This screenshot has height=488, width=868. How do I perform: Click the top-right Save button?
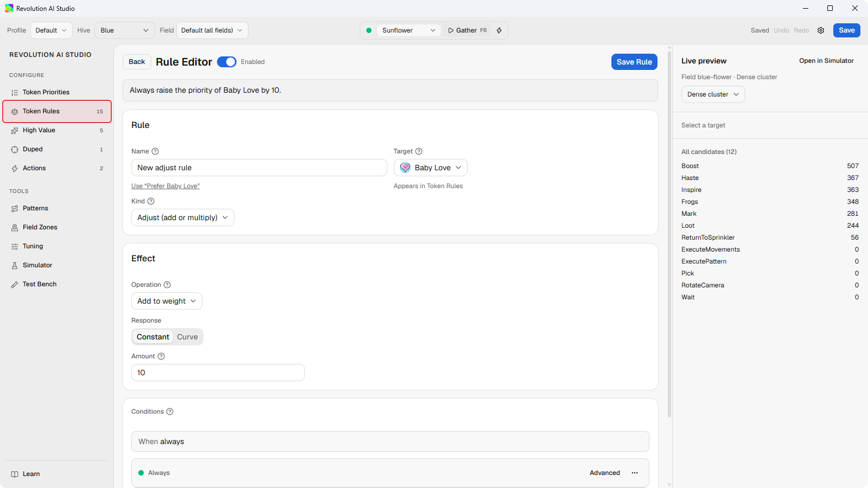[x=847, y=30]
